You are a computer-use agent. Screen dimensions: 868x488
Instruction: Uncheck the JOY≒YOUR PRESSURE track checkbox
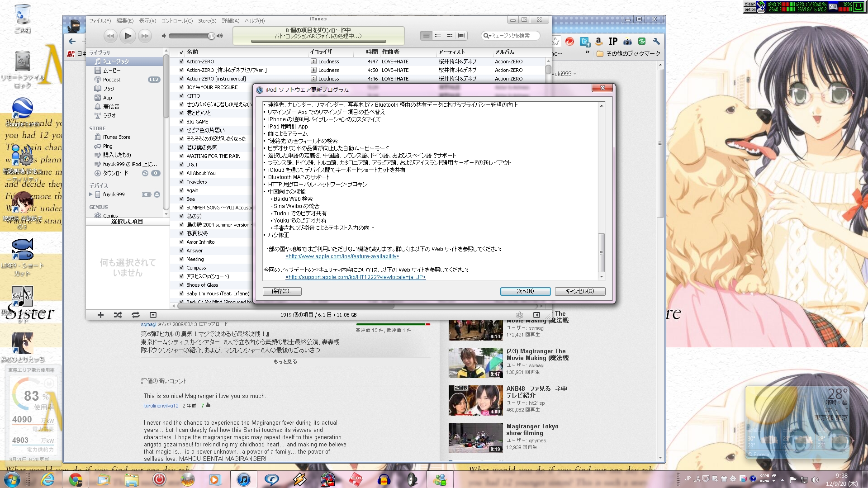pyautogui.click(x=181, y=87)
